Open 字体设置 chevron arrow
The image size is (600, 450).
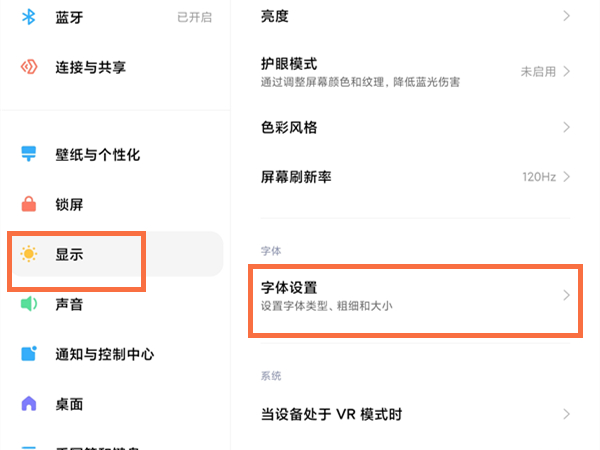[x=566, y=295]
